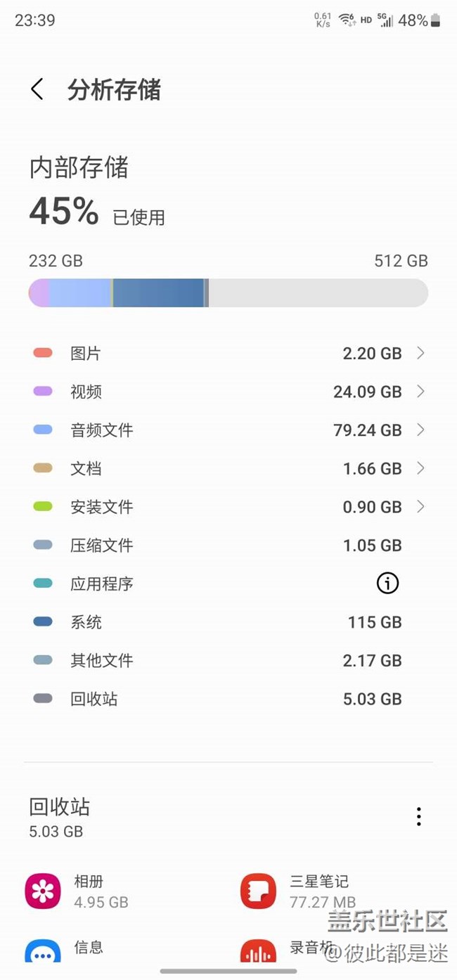Tap the Voice Recorder (录音机) icon
The image size is (457, 980).
tap(258, 953)
